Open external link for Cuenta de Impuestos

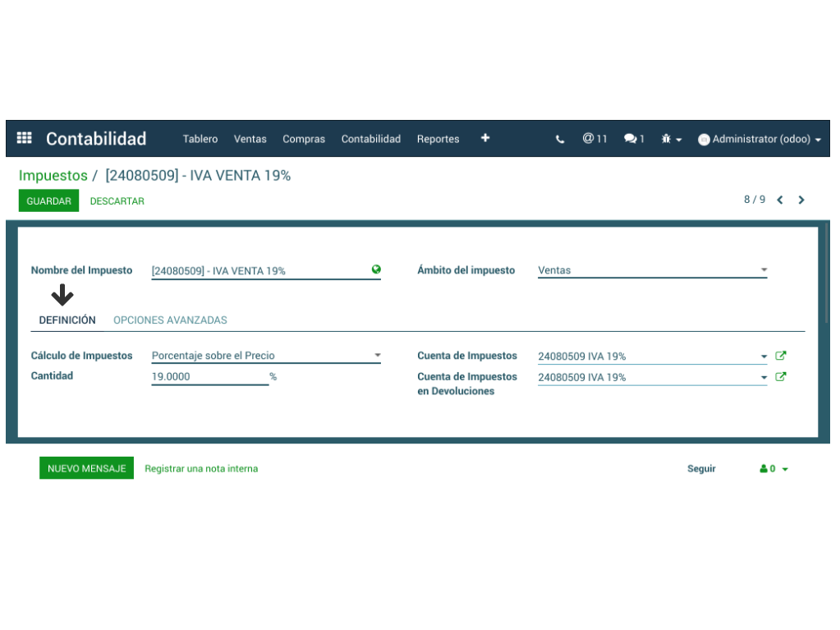point(781,356)
